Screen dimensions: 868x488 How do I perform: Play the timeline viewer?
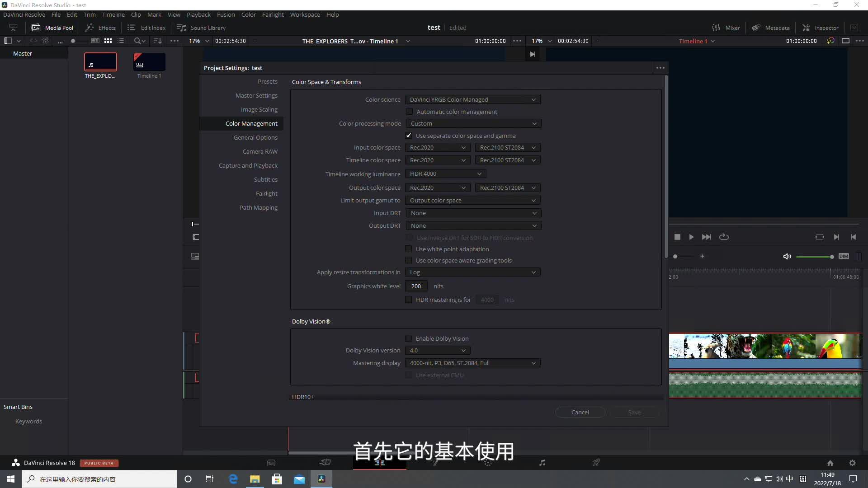tap(691, 237)
